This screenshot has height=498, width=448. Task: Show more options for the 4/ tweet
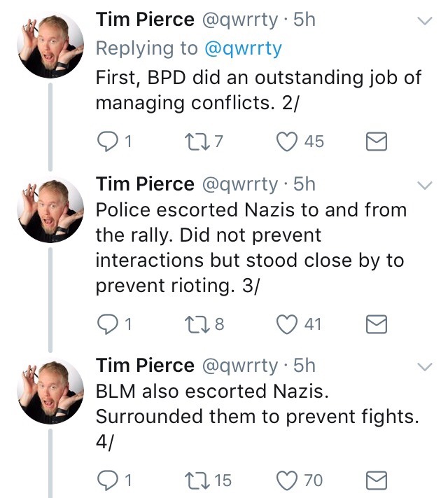(424, 367)
